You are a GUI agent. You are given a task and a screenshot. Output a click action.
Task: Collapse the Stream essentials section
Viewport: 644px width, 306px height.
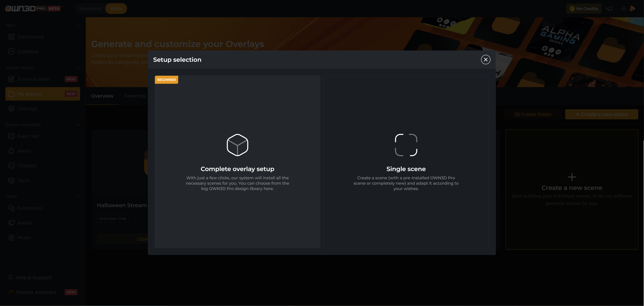[x=78, y=125]
